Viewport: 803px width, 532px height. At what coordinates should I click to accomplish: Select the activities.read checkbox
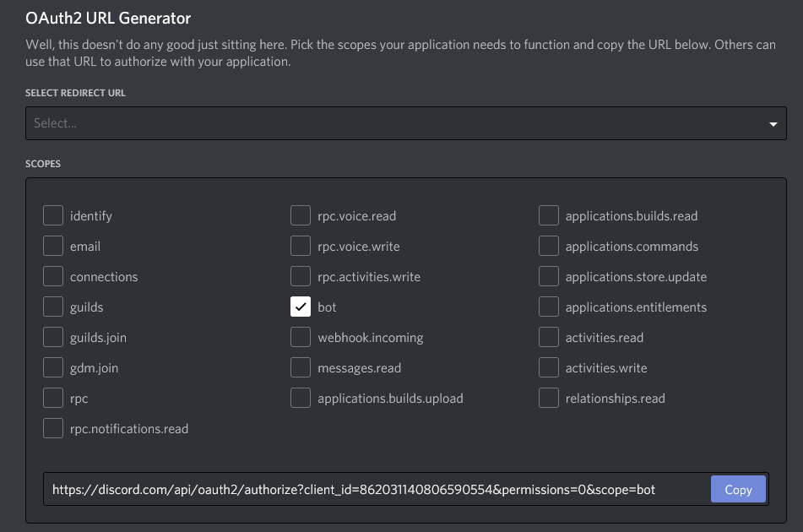click(549, 338)
